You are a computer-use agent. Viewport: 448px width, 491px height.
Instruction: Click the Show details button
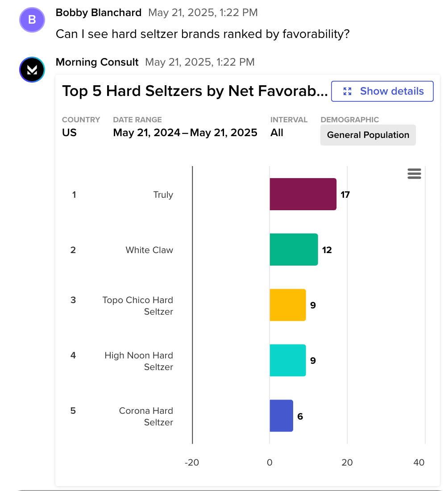(382, 92)
